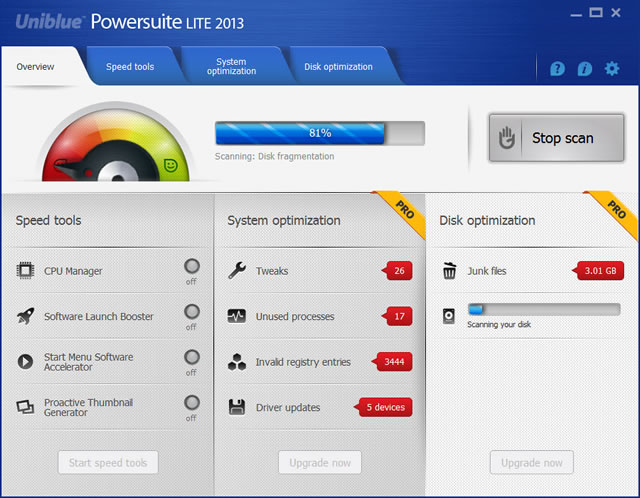Minimize the Powersuite window
This screenshot has height=498, width=640.
point(576,15)
